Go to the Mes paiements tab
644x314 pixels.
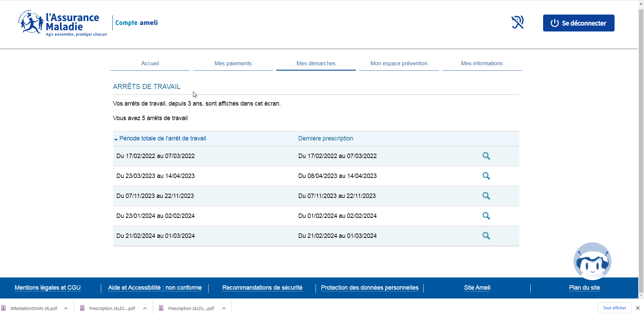[x=233, y=64]
